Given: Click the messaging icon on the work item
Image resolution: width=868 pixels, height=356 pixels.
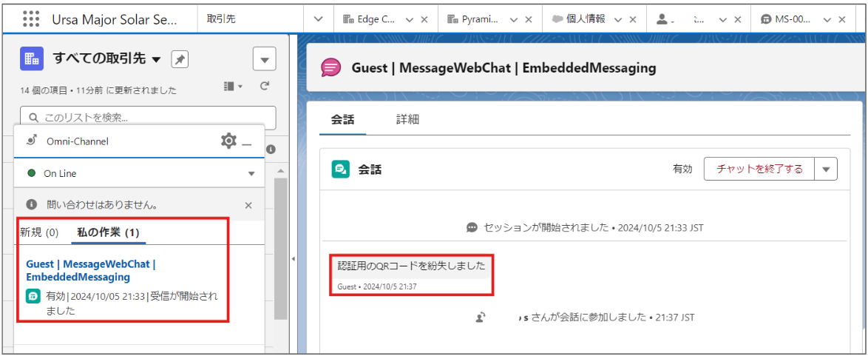Looking at the screenshot, I should point(33,297).
